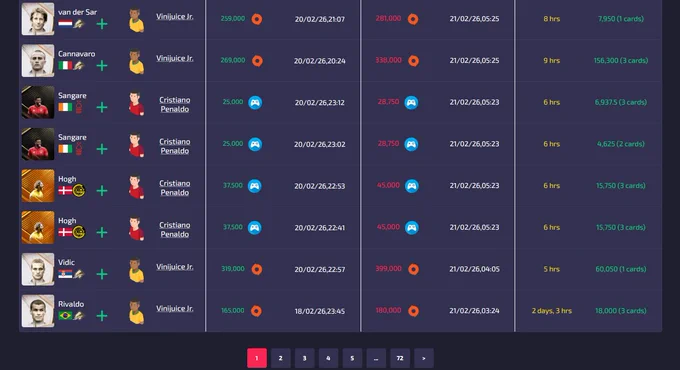The image size is (680, 370).
Task: Open Hogh card bought at 22:41
Action: coord(38,227)
